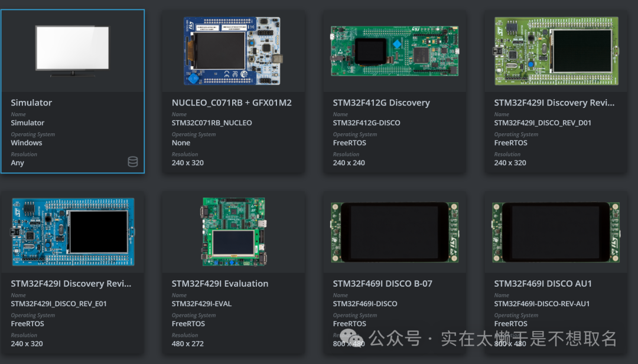Viewport: 638px width, 364px height.
Task: Pick the STM32F469I DISCO B-07 board image
Action: coord(395,232)
